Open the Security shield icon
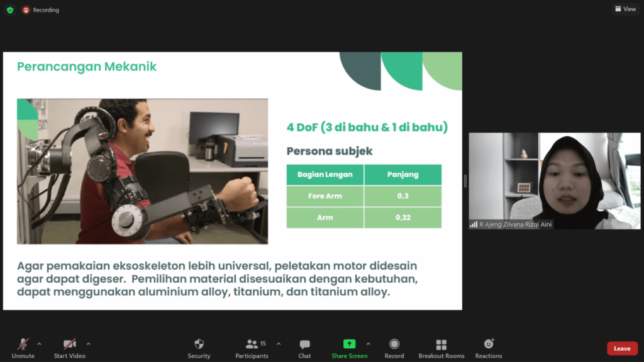Image resolution: width=644 pixels, height=362 pixels. pyautogui.click(x=199, y=344)
